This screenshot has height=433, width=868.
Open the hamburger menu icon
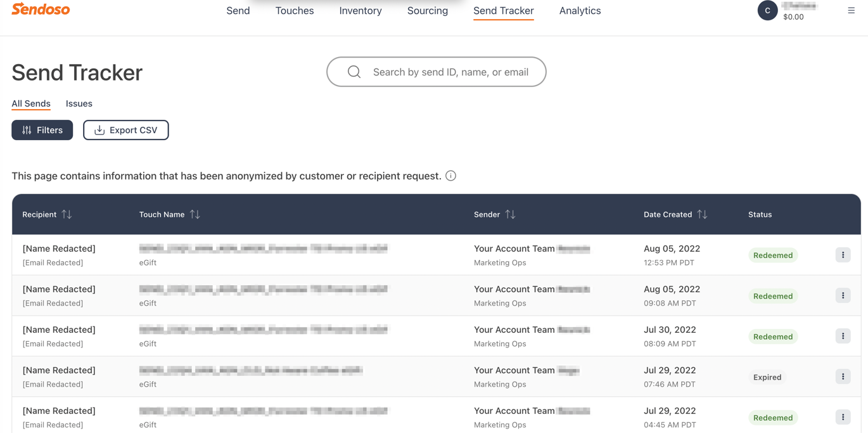[x=852, y=10]
